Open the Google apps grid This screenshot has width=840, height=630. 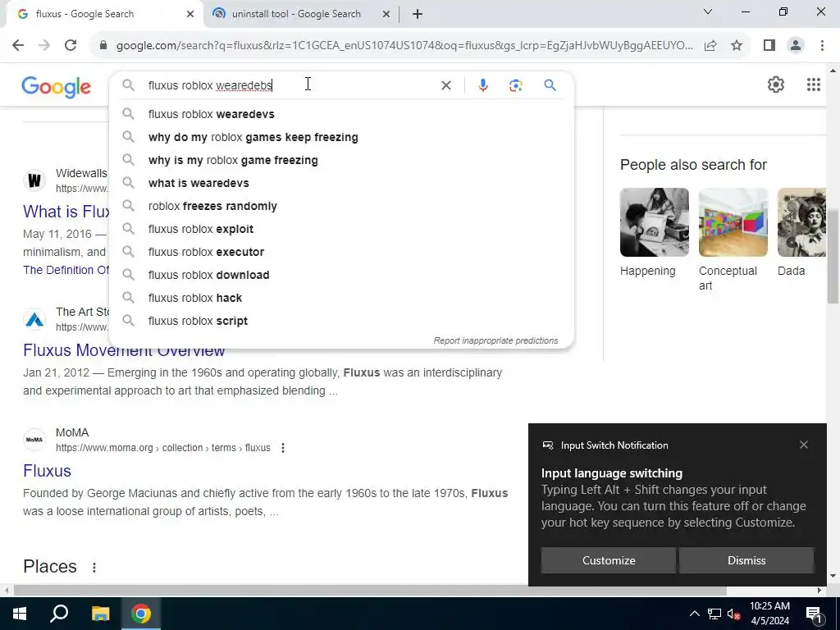[813, 84]
